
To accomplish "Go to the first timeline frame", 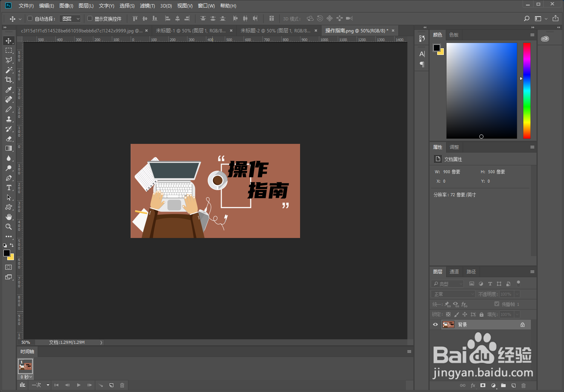I will point(56,385).
